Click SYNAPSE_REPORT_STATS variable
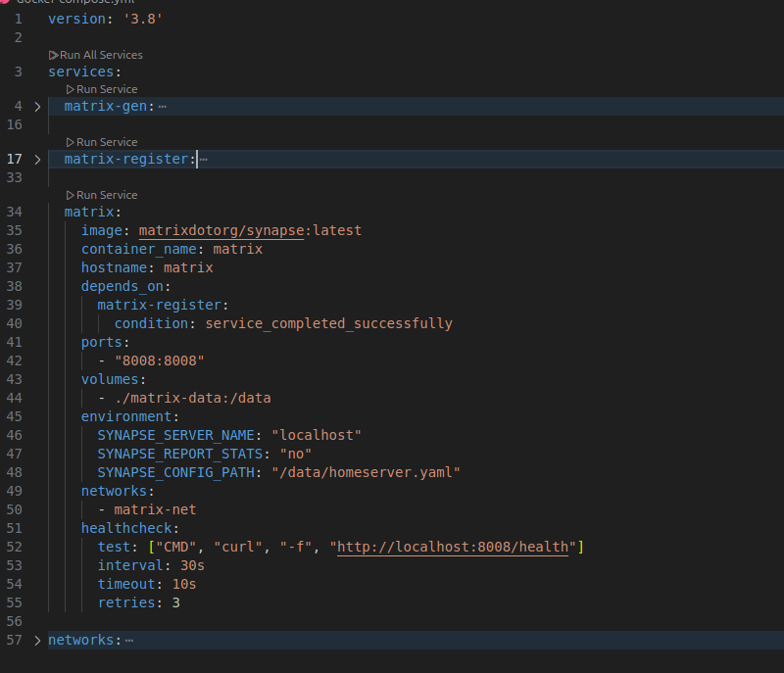This screenshot has height=673, width=784. (x=180, y=455)
